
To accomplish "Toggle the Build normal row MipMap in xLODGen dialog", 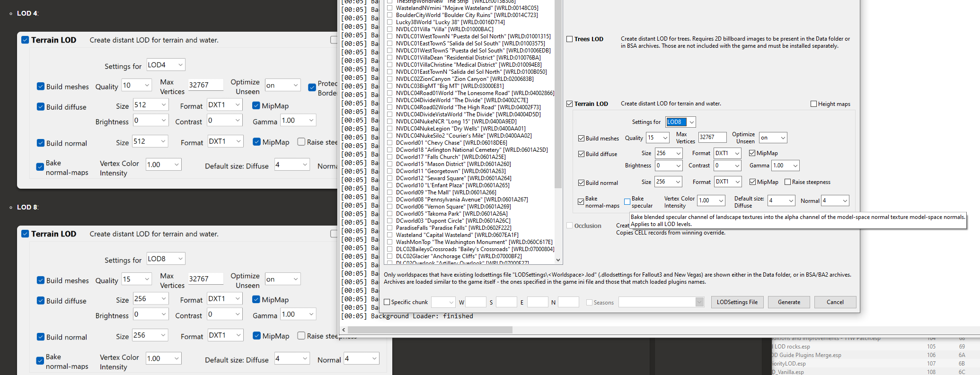I will pos(752,182).
